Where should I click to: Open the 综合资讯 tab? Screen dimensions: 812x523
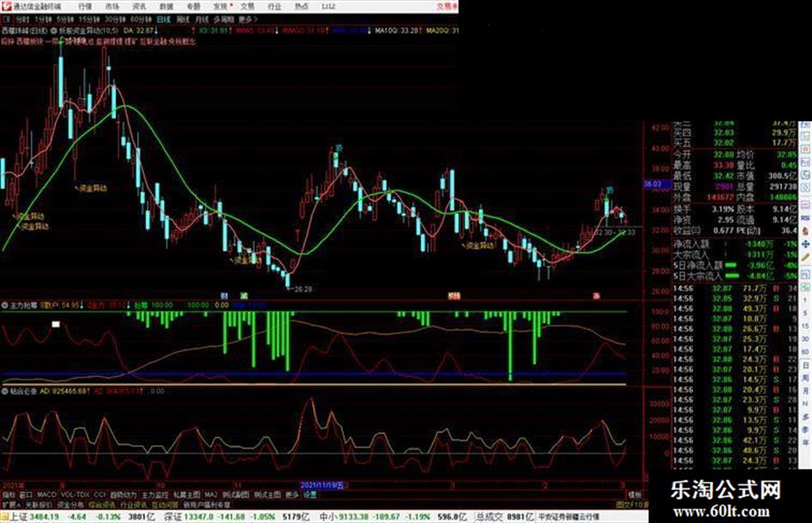pyautogui.click(x=101, y=504)
